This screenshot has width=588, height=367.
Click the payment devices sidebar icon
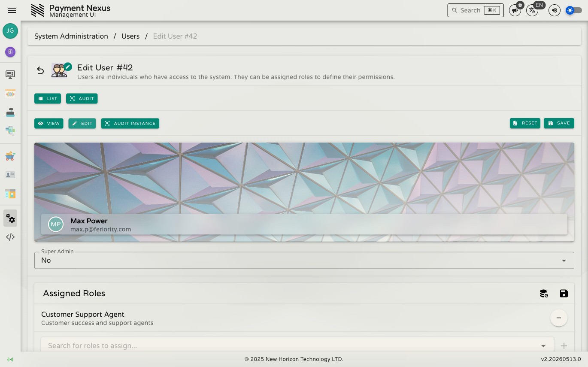(10, 130)
